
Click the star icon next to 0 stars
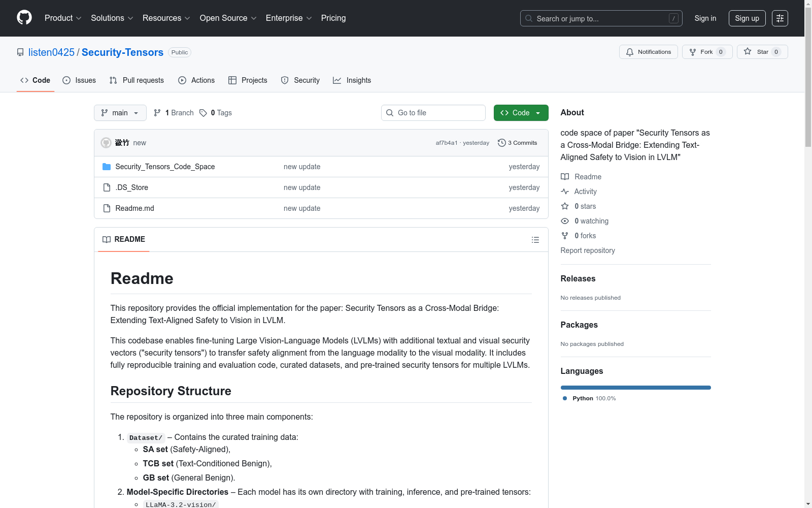[x=565, y=206]
